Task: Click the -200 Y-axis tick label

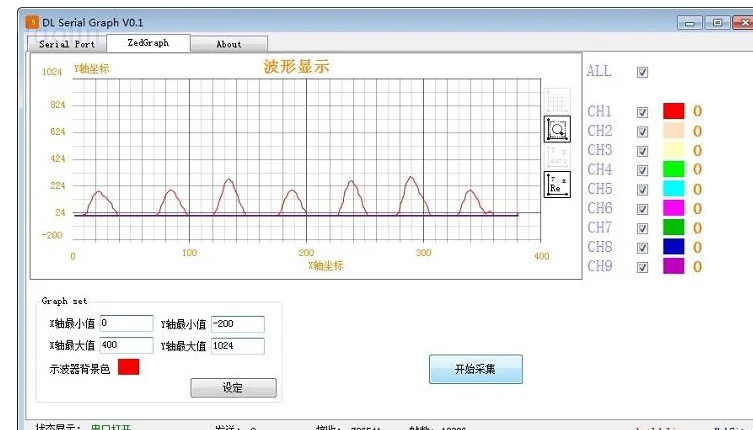Action: click(52, 235)
